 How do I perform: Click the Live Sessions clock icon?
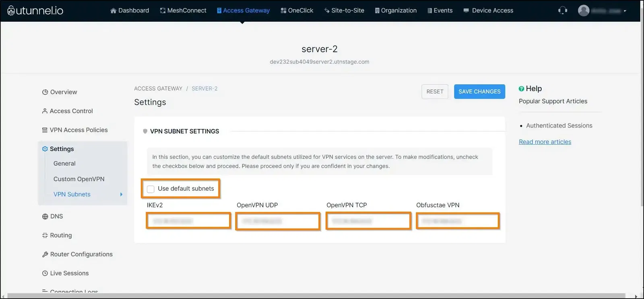[45, 273]
